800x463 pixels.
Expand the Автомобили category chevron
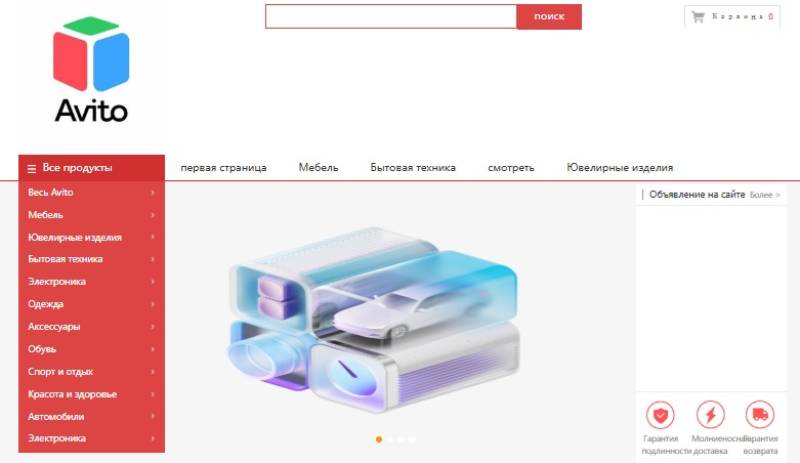click(153, 416)
